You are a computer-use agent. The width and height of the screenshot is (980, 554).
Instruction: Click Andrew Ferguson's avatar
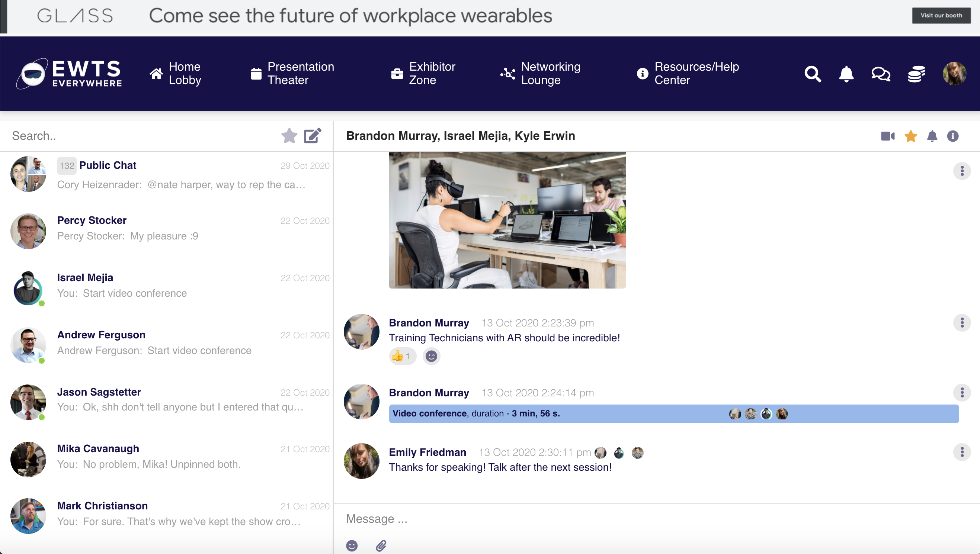click(x=28, y=345)
